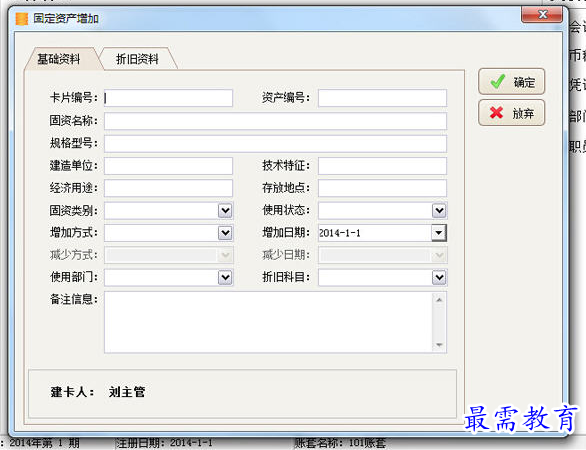Click into the 固资名称 field
This screenshot has width=586, height=450.
pos(275,121)
